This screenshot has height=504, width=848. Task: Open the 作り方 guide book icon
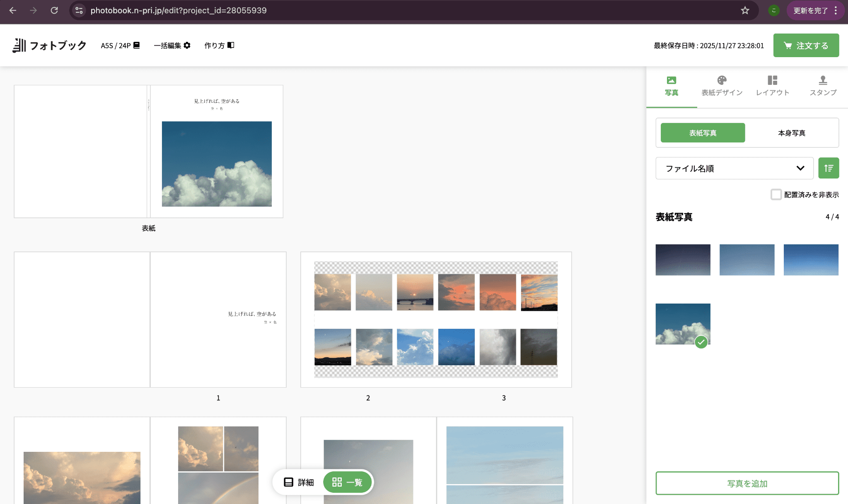pos(231,45)
